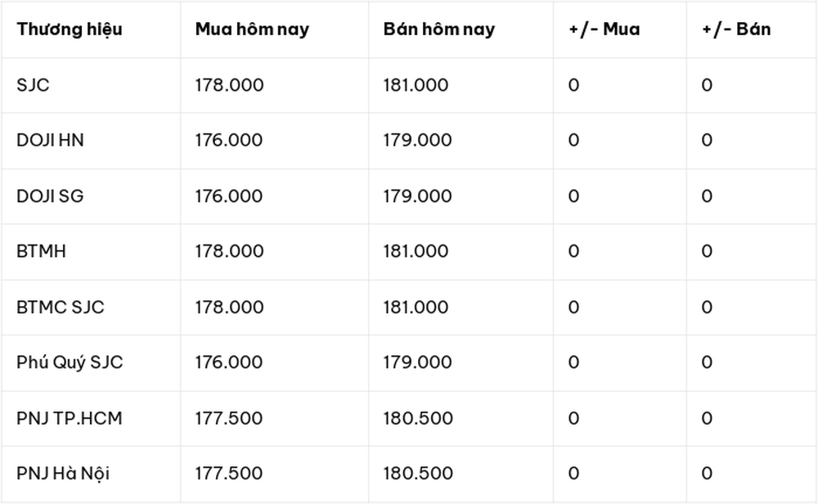818x504 pixels.
Task: Click the +/- Bán column header
Action: pos(736,29)
